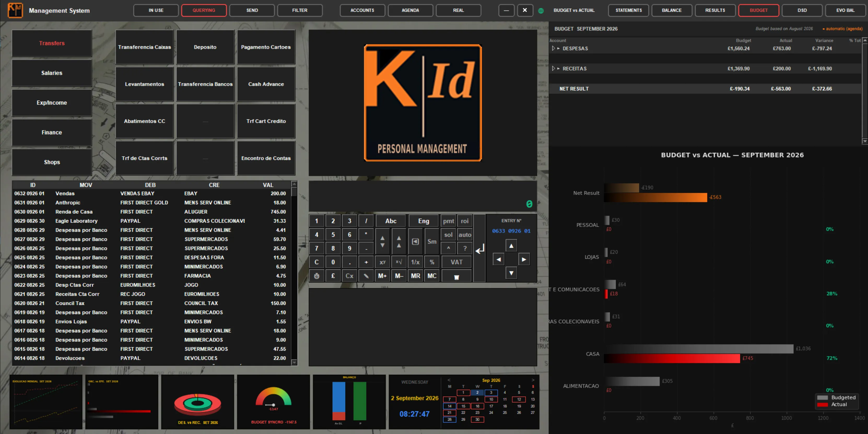Go to previous month in calendar

click(449, 380)
